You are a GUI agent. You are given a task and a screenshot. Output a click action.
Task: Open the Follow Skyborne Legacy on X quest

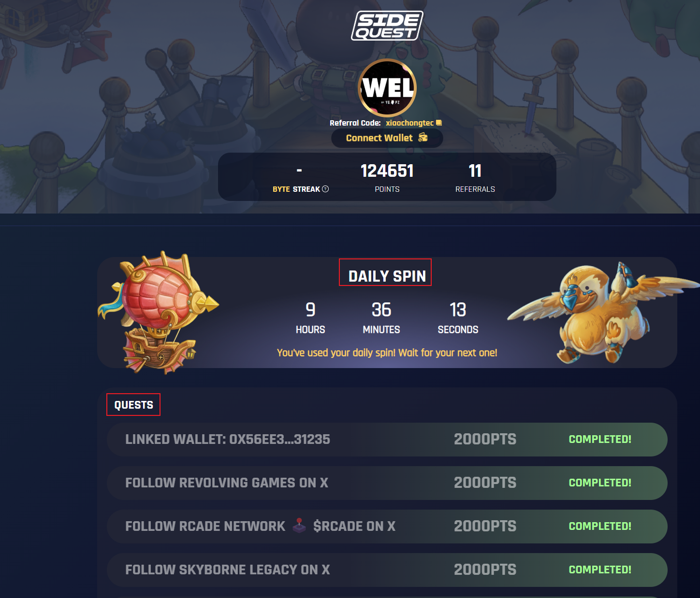tap(387, 570)
